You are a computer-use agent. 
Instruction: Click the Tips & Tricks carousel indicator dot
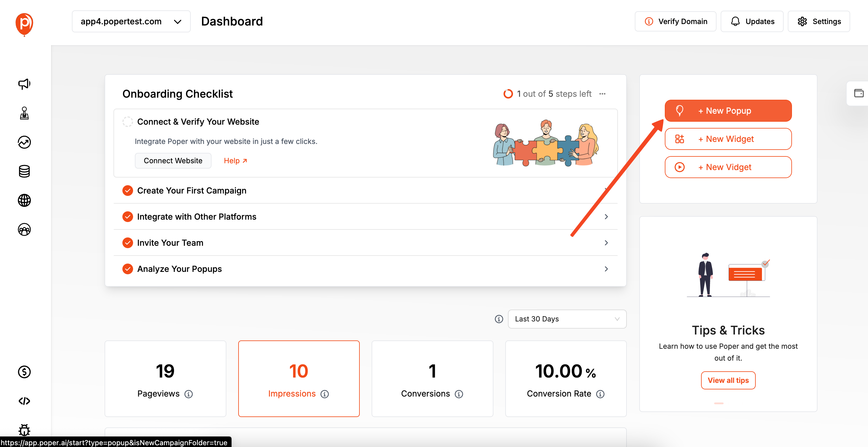(718, 403)
